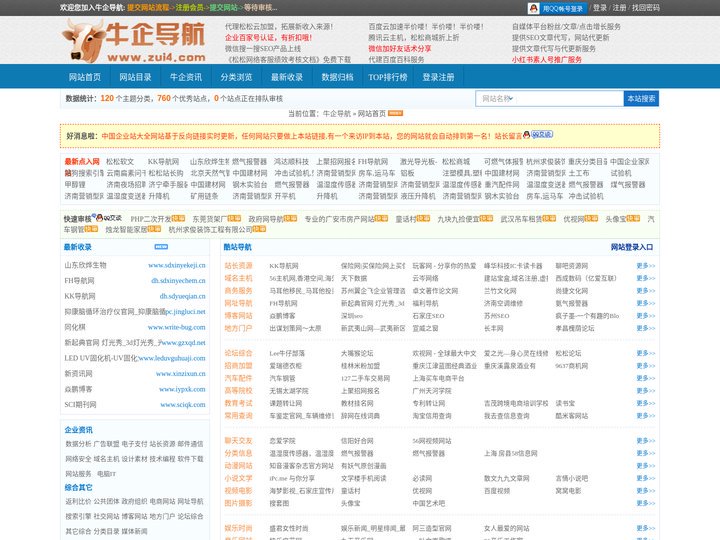The width and height of the screenshot is (720, 540).
Task: Expand 更多>> for 博客网站 row
Action: [x=646, y=315]
